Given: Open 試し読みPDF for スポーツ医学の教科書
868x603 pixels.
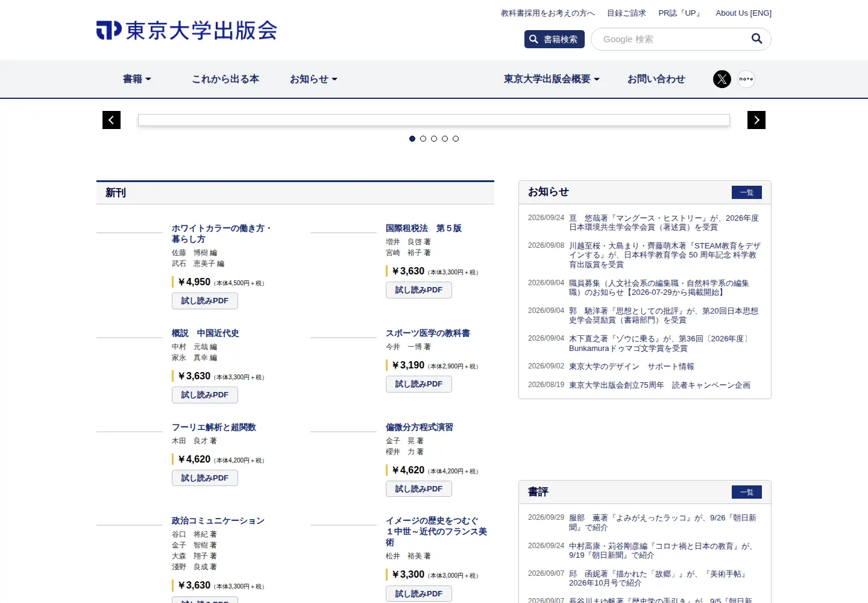Looking at the screenshot, I should (x=419, y=384).
